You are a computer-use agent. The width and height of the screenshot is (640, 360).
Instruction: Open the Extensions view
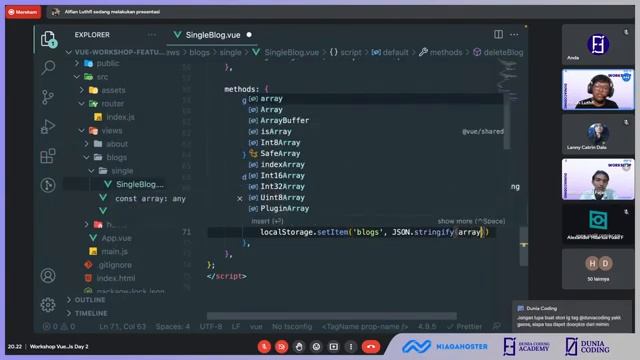48,156
